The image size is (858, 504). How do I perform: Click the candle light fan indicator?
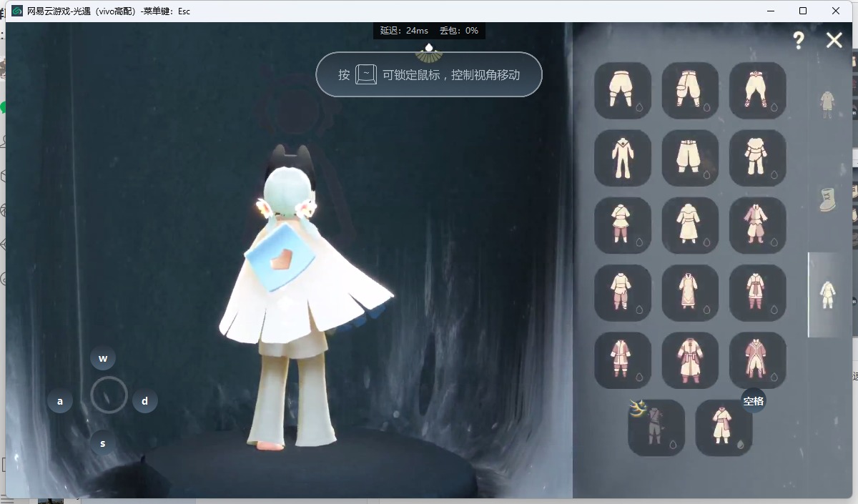tap(429, 52)
